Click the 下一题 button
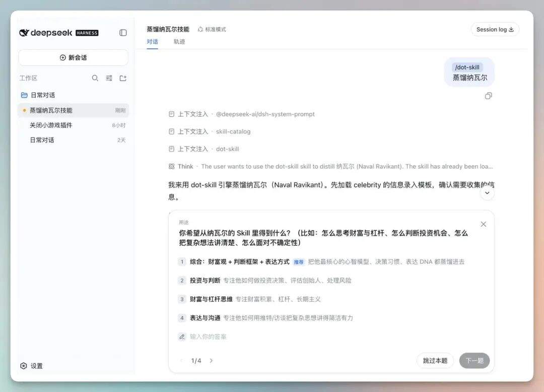Image resolution: width=544 pixels, height=392 pixels. click(474, 361)
